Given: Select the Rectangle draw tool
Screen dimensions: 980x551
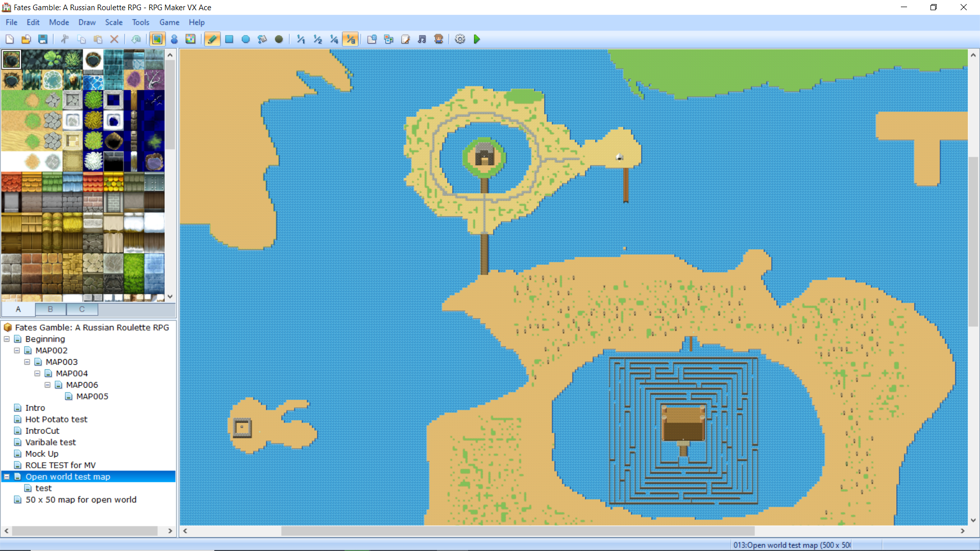Looking at the screenshot, I should tap(229, 39).
